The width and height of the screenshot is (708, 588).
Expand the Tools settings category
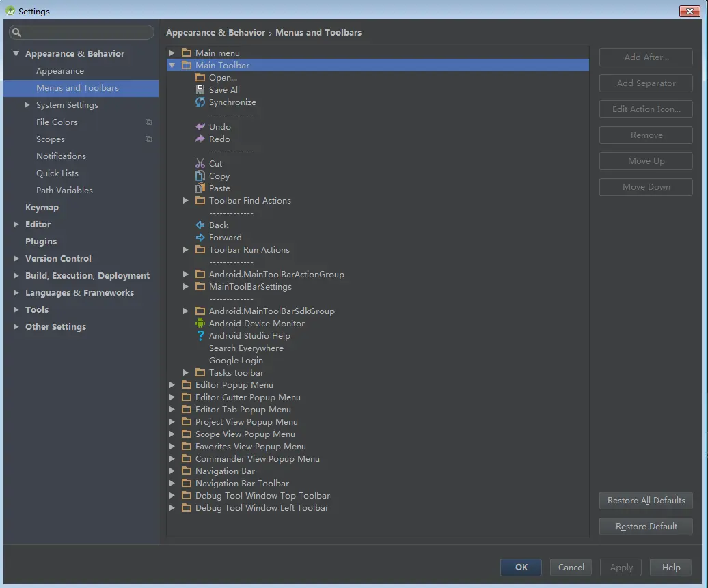pyautogui.click(x=16, y=309)
